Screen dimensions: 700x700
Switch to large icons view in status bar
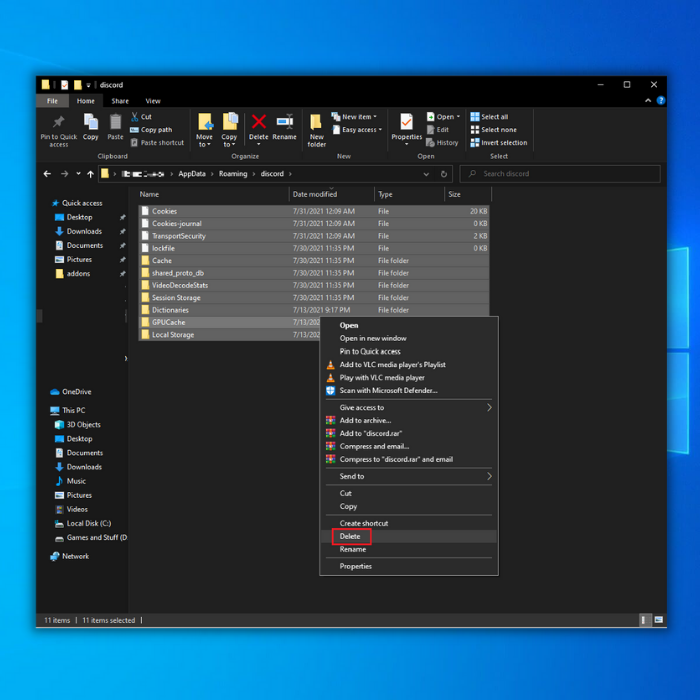click(x=657, y=621)
